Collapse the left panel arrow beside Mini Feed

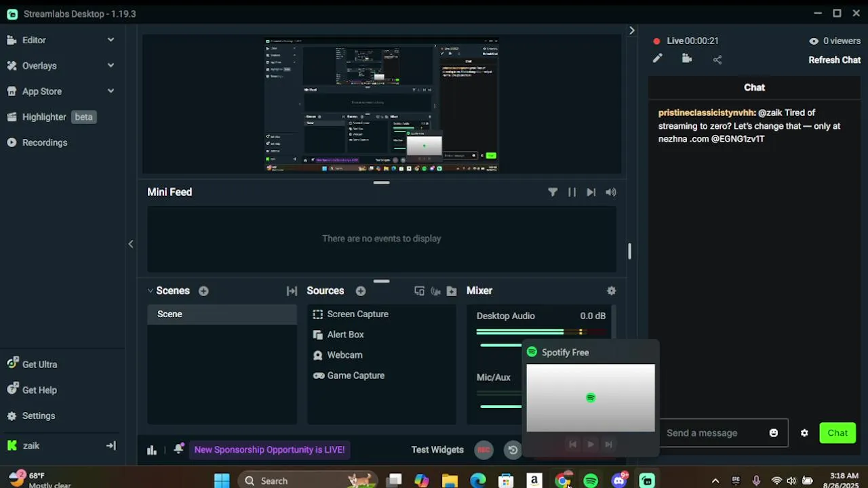(131, 244)
